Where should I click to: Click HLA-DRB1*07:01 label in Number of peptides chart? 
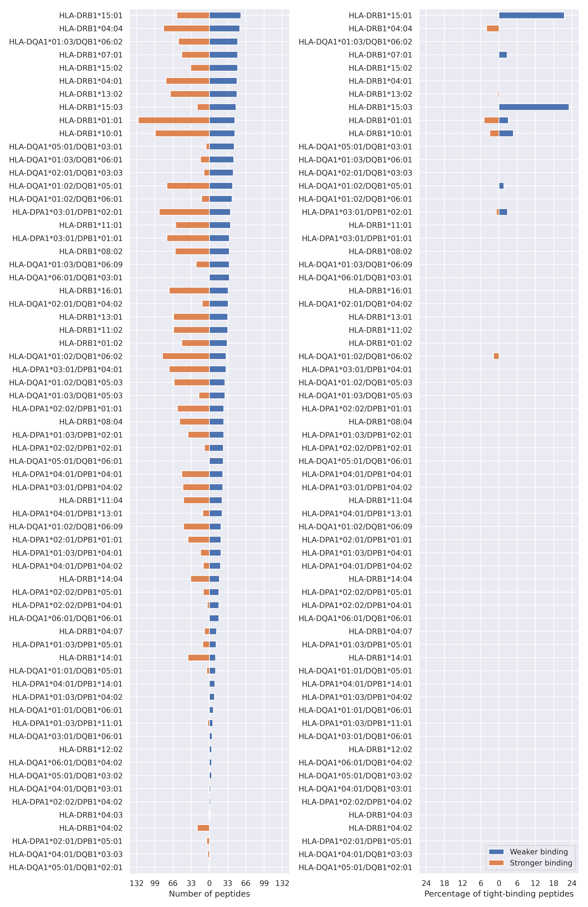tap(91, 55)
